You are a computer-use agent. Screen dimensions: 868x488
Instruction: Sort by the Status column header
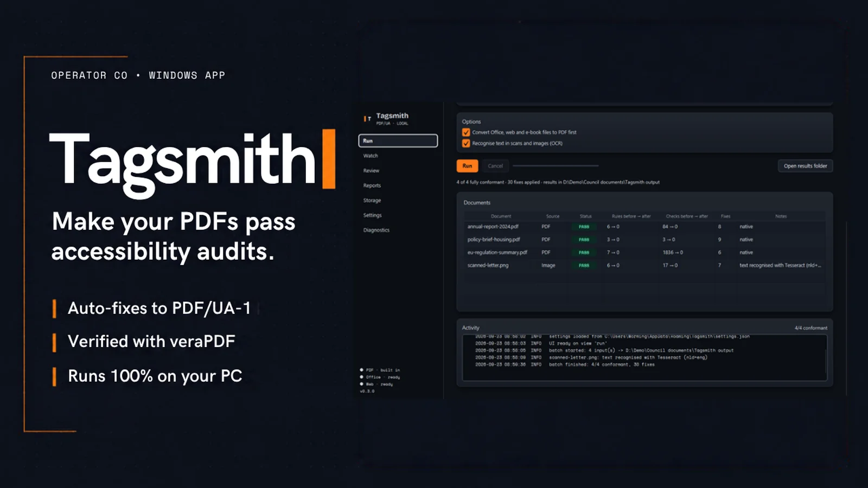585,216
